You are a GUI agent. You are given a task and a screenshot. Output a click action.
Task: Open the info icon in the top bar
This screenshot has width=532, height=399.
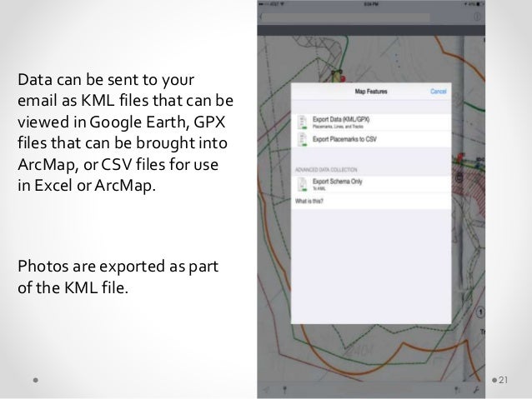click(477, 17)
